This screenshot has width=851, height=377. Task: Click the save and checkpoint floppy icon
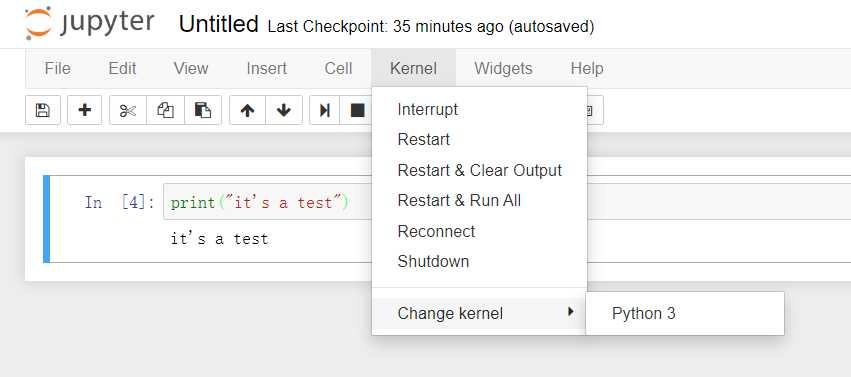pos(42,110)
